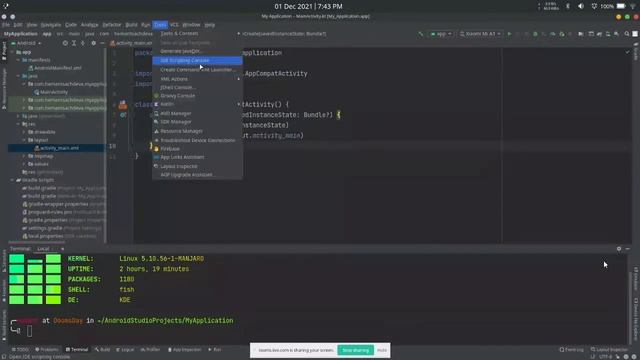Open the Problems tool window
The width and height of the screenshot is (640, 360).
pos(47,349)
